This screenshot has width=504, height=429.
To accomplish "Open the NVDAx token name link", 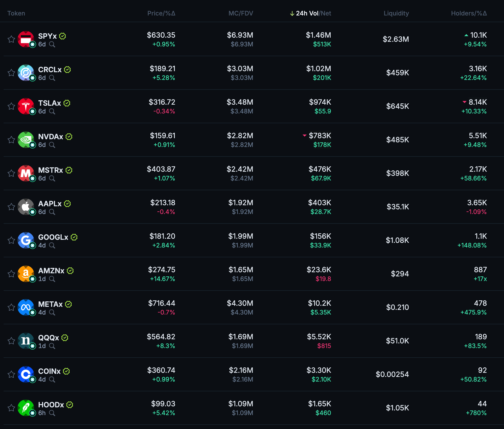I will (x=51, y=137).
